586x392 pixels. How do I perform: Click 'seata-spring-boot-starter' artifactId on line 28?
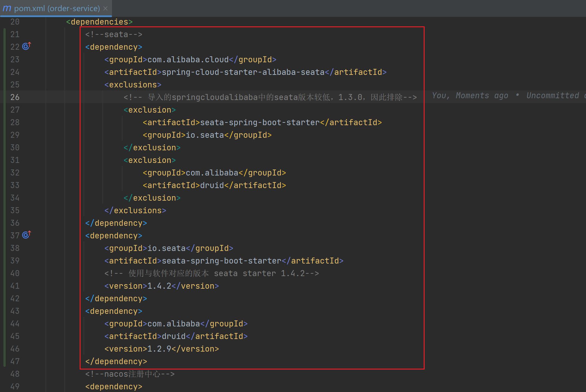pos(260,122)
